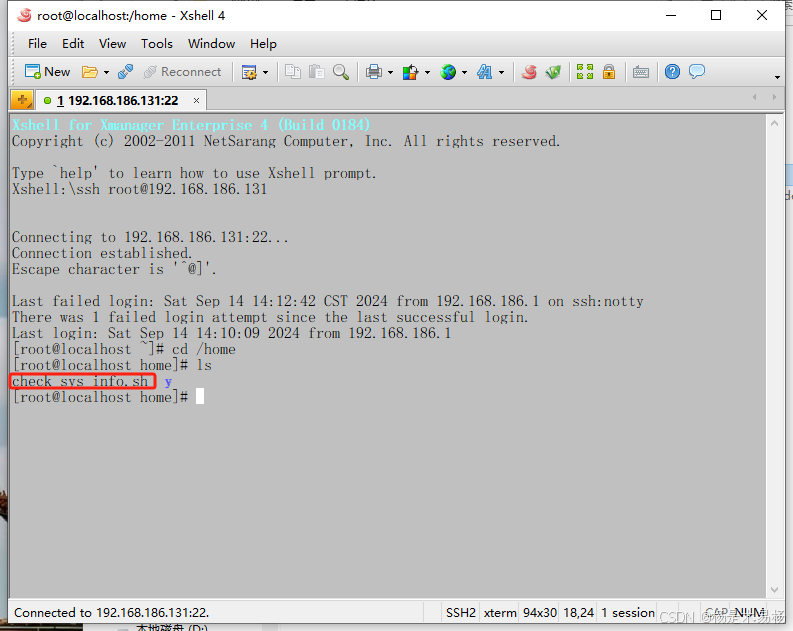This screenshot has height=631, width=793.
Task: Click the SSH2 status bar entry
Action: click(x=461, y=613)
